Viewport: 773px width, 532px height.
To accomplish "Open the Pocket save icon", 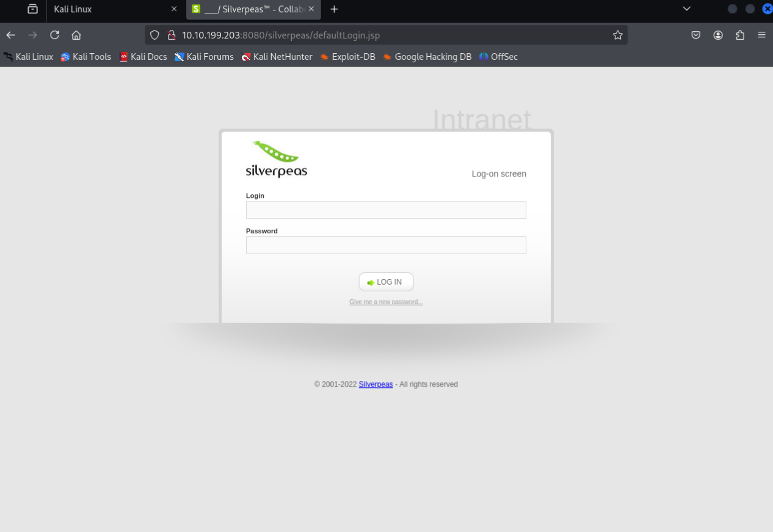I will click(696, 35).
